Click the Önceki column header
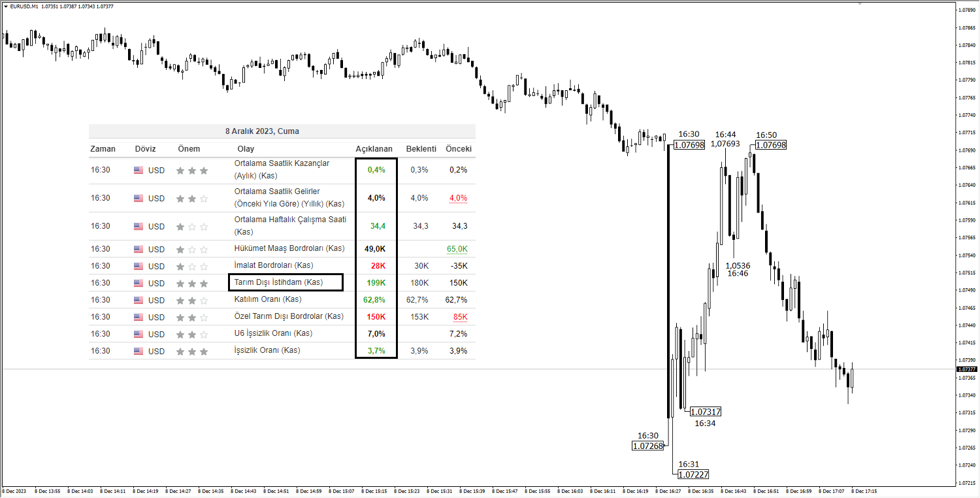This screenshot has width=980, height=498. coord(459,149)
